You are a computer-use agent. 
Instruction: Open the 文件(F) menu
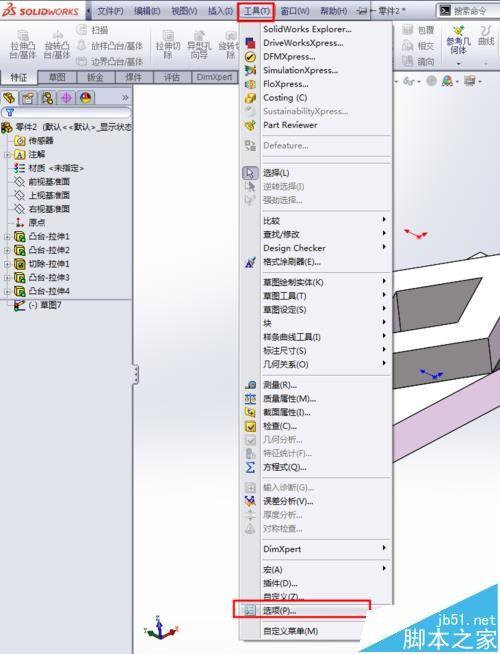pos(110,11)
